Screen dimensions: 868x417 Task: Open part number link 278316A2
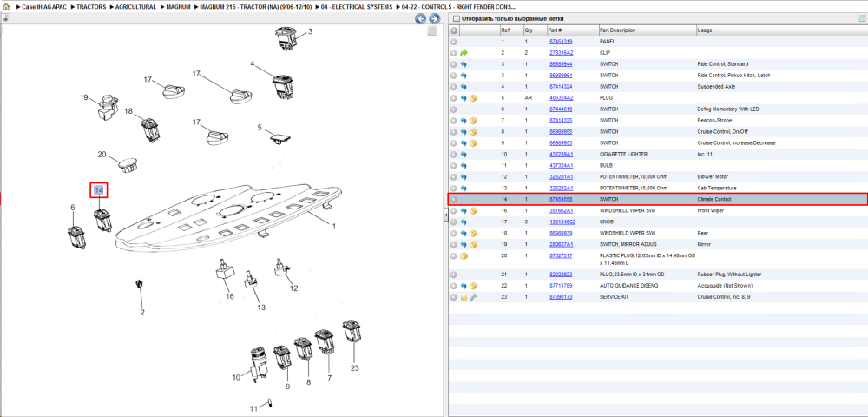561,53
